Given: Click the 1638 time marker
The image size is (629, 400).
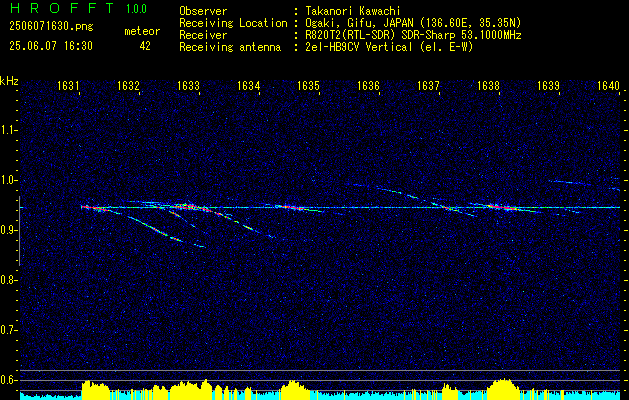Looking at the screenshot, I should pos(488,85).
